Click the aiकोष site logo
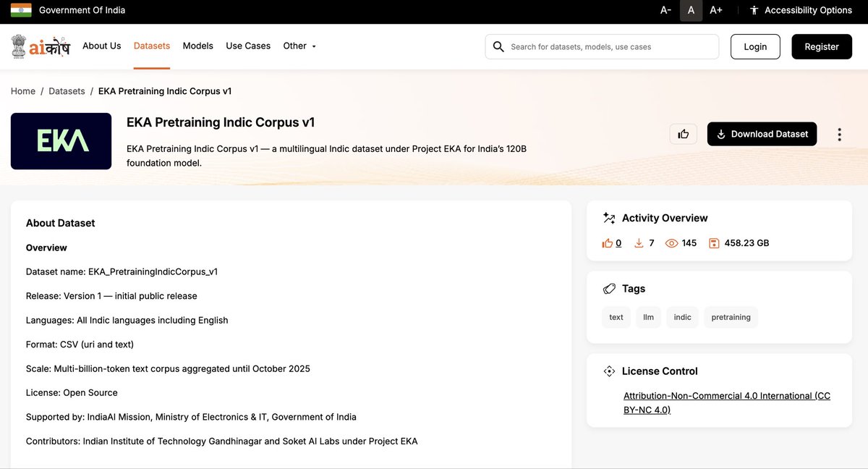Screen dimensions: 868x469 coord(40,46)
